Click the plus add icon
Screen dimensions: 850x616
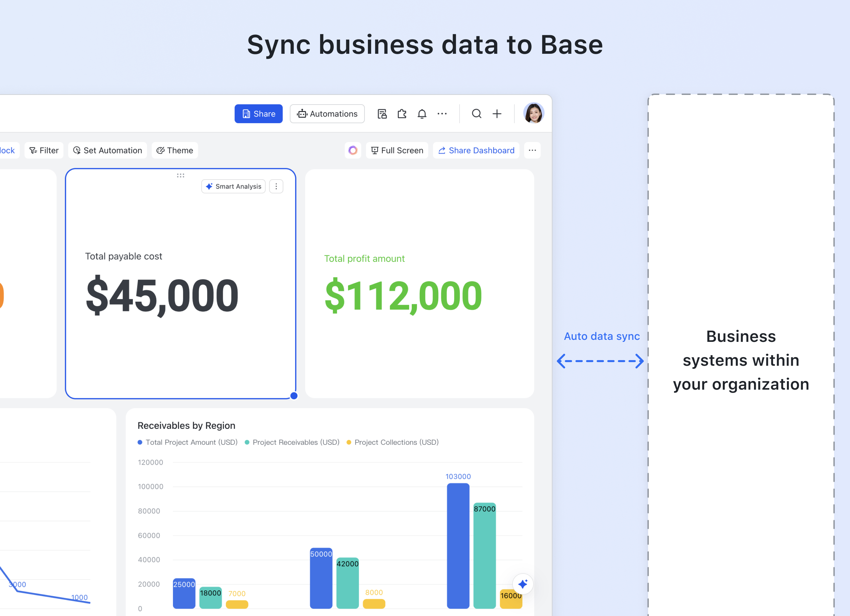[497, 114]
